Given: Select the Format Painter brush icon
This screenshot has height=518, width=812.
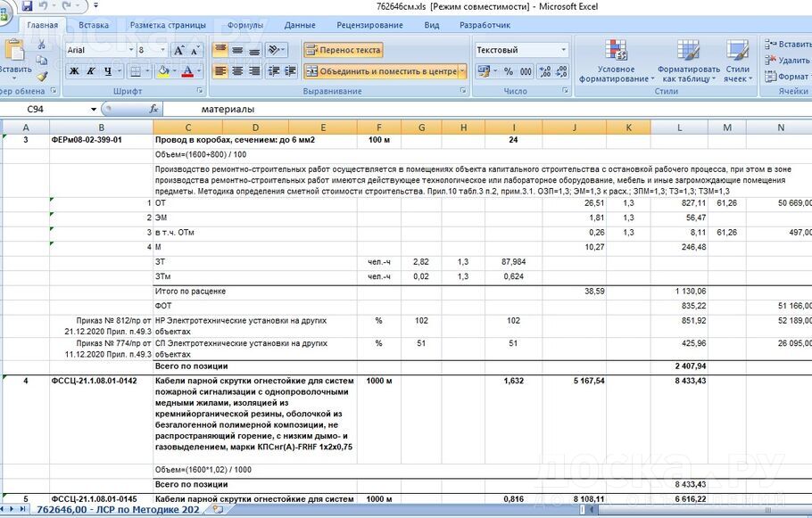Looking at the screenshot, I should pos(42,77).
